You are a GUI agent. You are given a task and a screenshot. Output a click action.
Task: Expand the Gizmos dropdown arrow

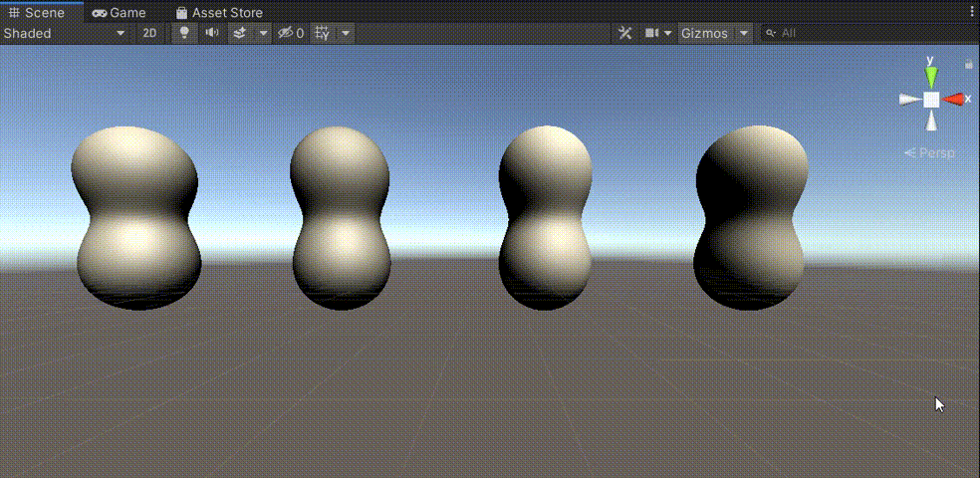(x=744, y=33)
